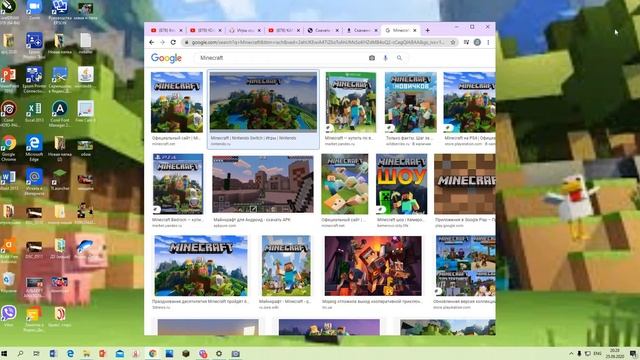The image size is (640, 360).
Task: Open a new Chrome tab
Action: pyautogui.click(x=427, y=30)
